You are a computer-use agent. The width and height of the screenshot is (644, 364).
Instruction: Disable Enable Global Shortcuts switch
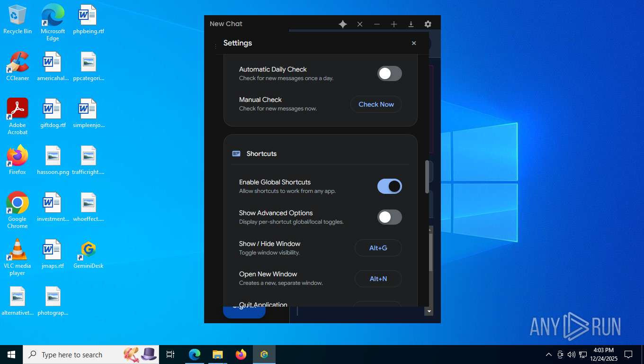tap(390, 186)
